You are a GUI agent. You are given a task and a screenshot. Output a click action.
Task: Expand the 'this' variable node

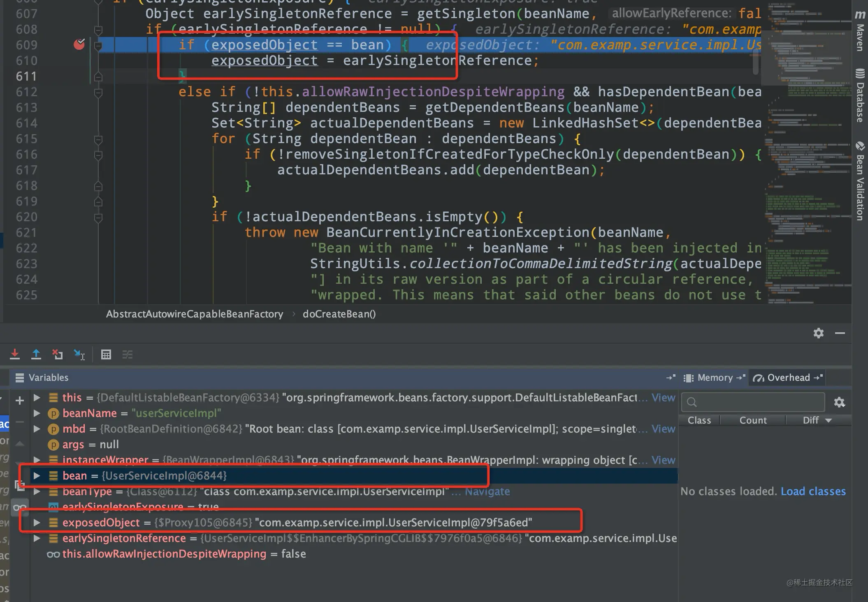click(x=37, y=397)
